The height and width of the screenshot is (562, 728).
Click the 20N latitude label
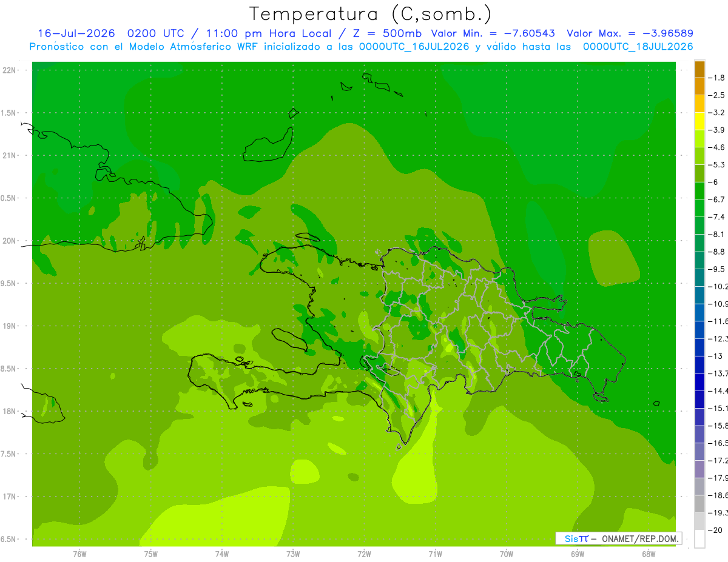click(8, 241)
